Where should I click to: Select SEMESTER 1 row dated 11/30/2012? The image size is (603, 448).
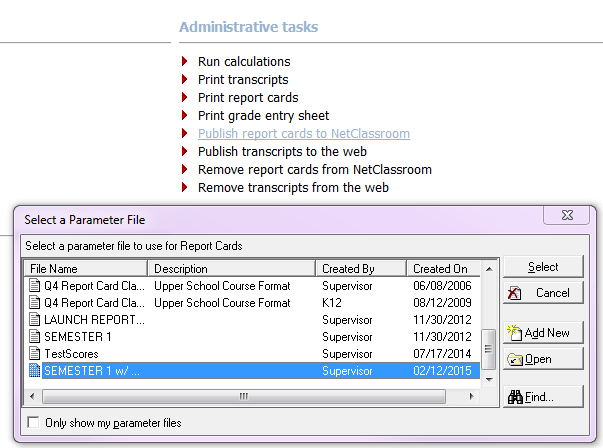pos(253,336)
